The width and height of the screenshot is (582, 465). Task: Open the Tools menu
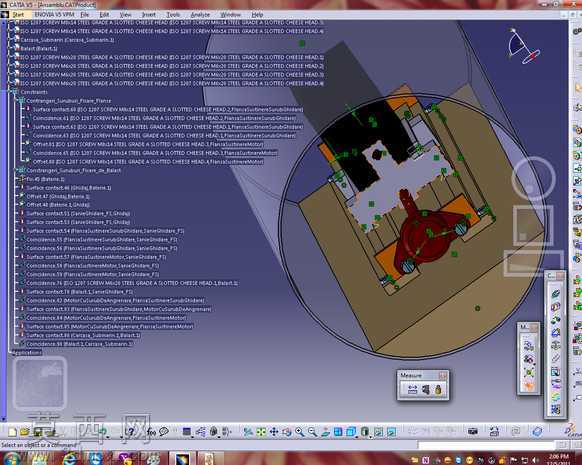pos(173,15)
